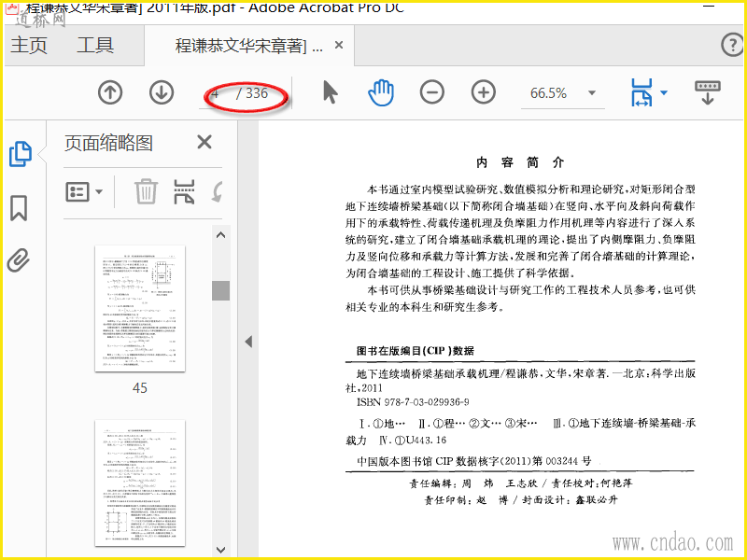Click the 图书在版编目(CIP)数据 heading
Screen dimensions: 747x560
[x=415, y=351]
